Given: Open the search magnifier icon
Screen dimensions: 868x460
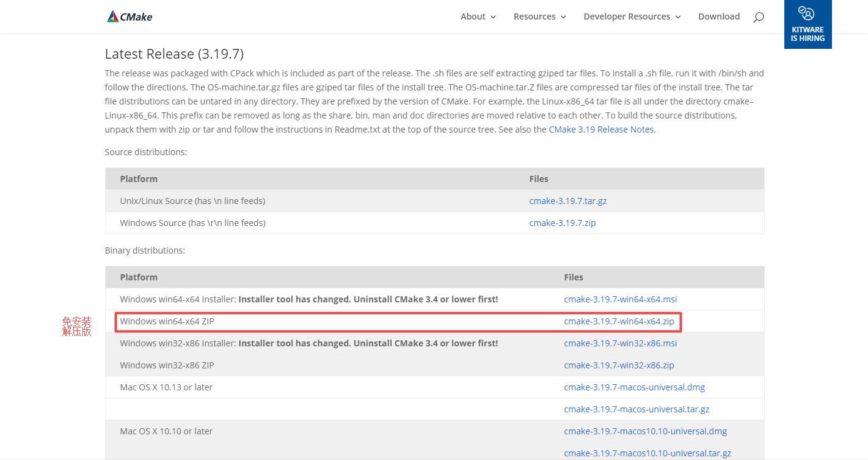Looking at the screenshot, I should (x=758, y=17).
